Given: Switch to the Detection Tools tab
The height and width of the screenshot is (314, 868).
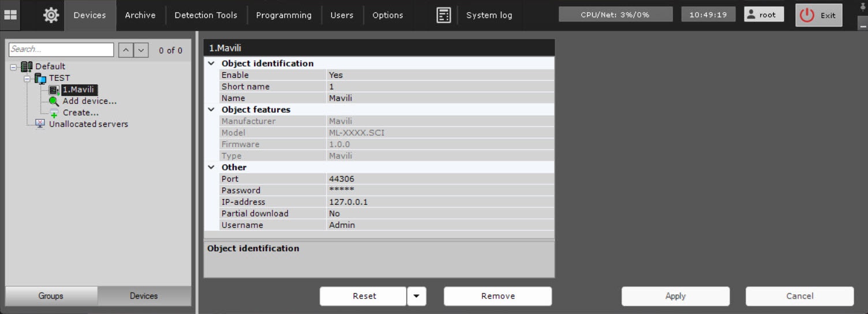Looking at the screenshot, I should [x=205, y=16].
